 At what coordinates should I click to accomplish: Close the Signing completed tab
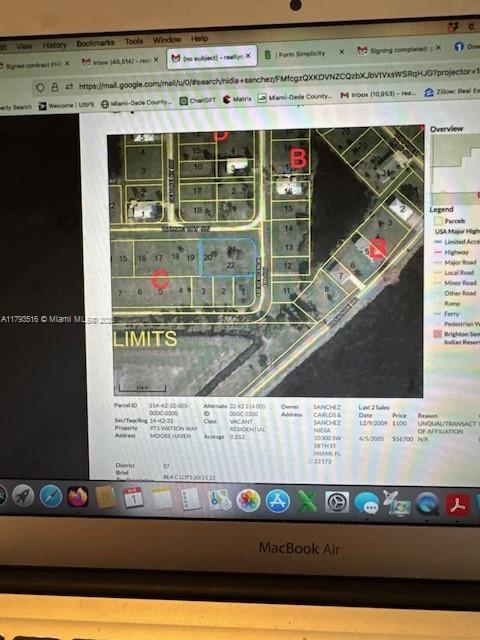[x=438, y=48]
